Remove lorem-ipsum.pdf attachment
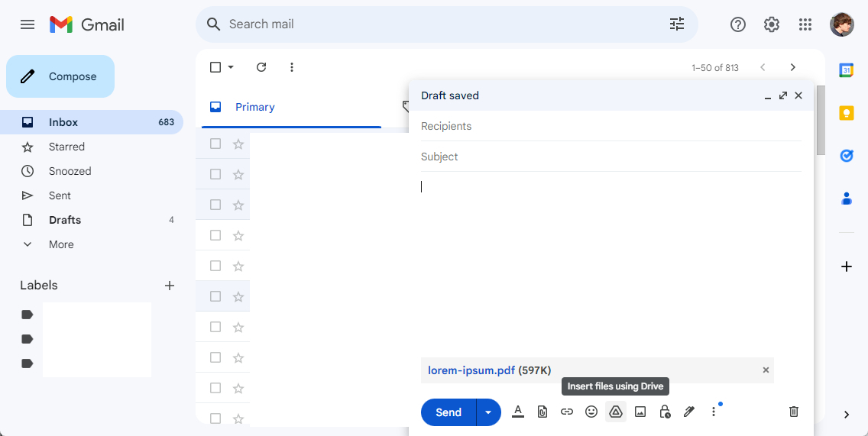The width and height of the screenshot is (868, 436). [x=766, y=370]
